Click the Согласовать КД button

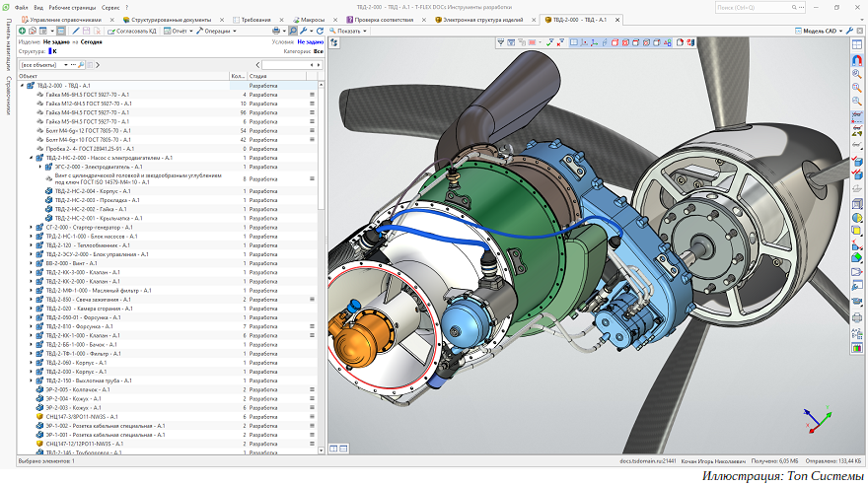(132, 31)
